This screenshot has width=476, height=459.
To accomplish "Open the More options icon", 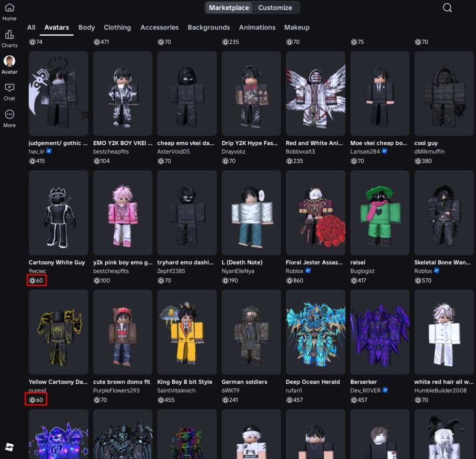I will pyautogui.click(x=10, y=114).
